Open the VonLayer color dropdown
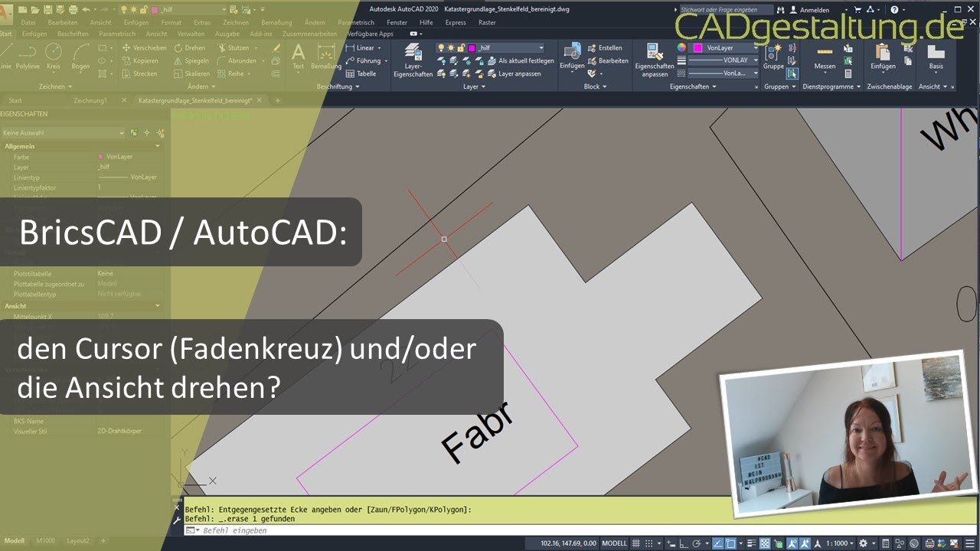Viewport: 980px width, 551px height. 724,47
